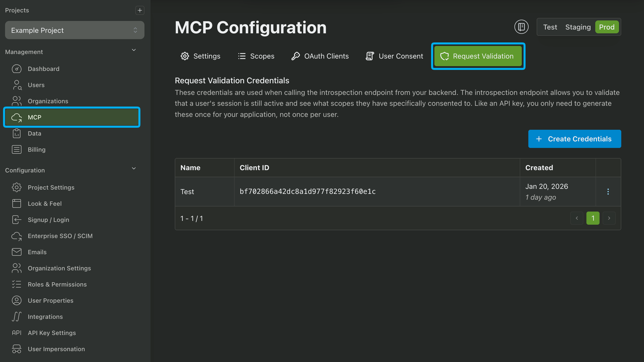Image resolution: width=644 pixels, height=362 pixels.
Task: Select the Prod environment
Action: pos(606,27)
